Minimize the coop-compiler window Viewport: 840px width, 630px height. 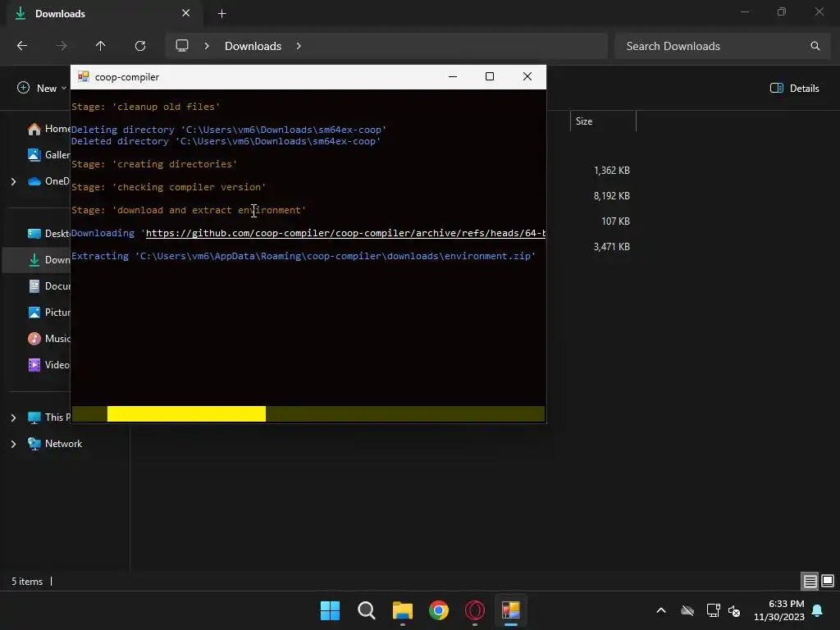[x=453, y=76]
